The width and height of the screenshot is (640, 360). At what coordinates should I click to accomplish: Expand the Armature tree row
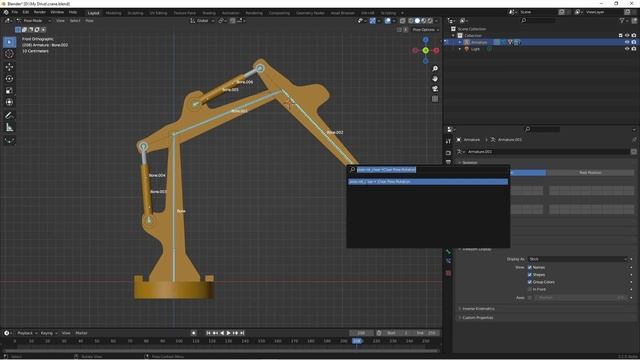[460, 42]
